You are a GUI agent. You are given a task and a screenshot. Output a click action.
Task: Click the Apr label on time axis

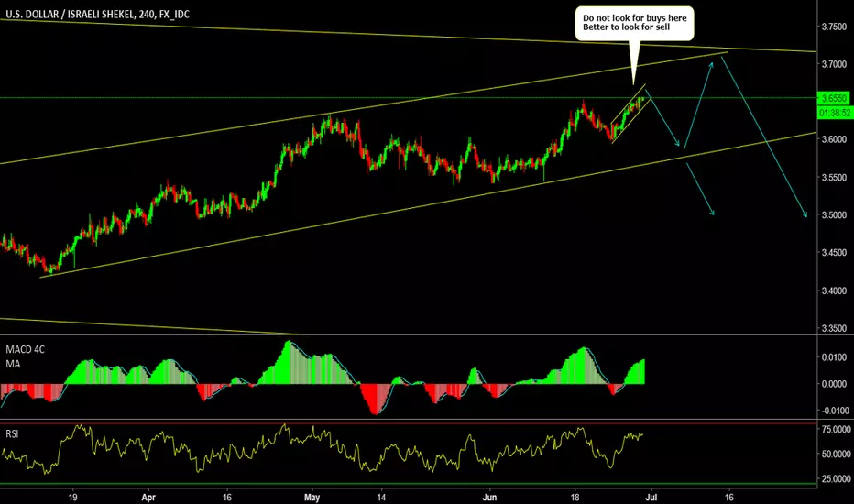pos(148,498)
